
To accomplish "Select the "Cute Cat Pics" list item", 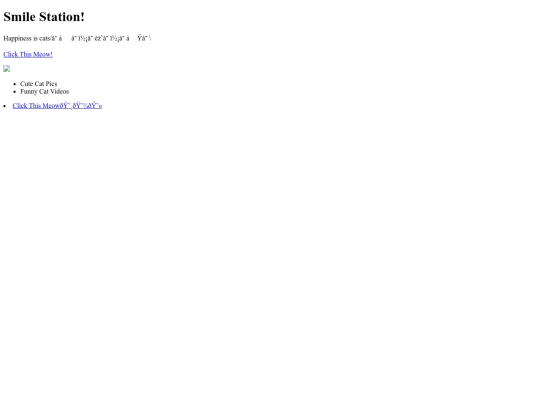I will [x=39, y=84].
